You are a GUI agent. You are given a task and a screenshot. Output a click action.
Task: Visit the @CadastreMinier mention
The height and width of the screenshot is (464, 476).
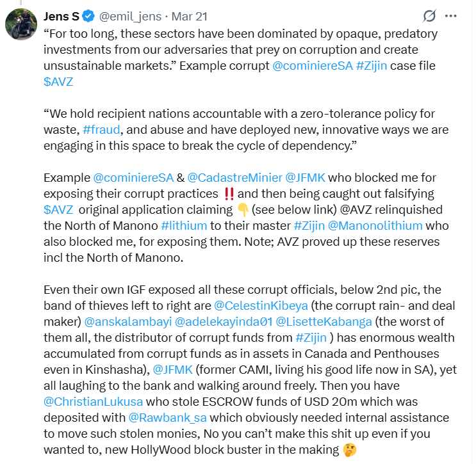pos(233,177)
